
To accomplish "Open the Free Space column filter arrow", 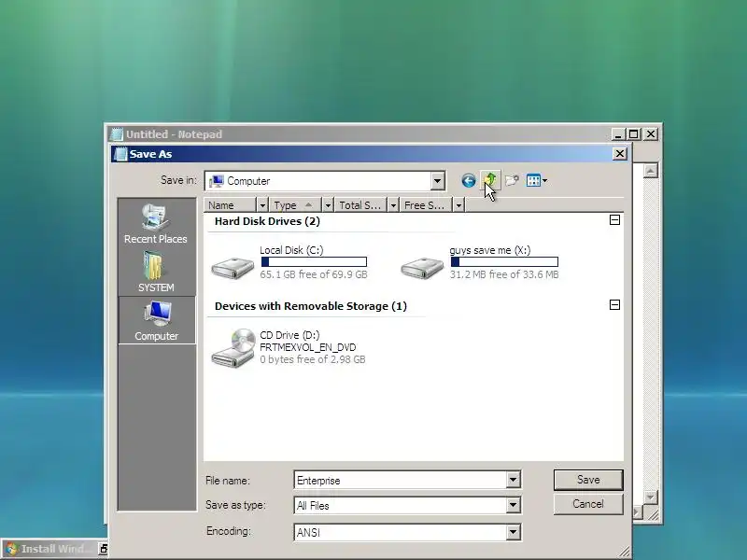I will (458, 205).
